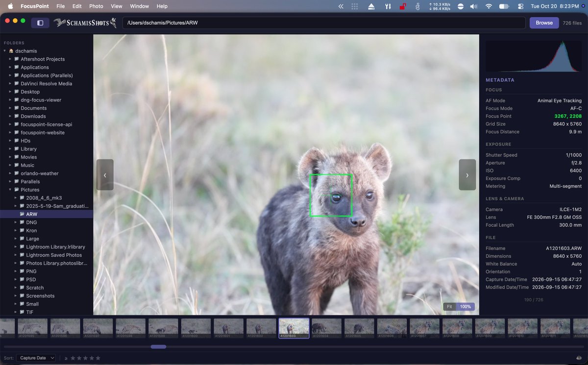Open the Apple menu
The width and height of the screenshot is (588, 365).
tap(11, 6)
